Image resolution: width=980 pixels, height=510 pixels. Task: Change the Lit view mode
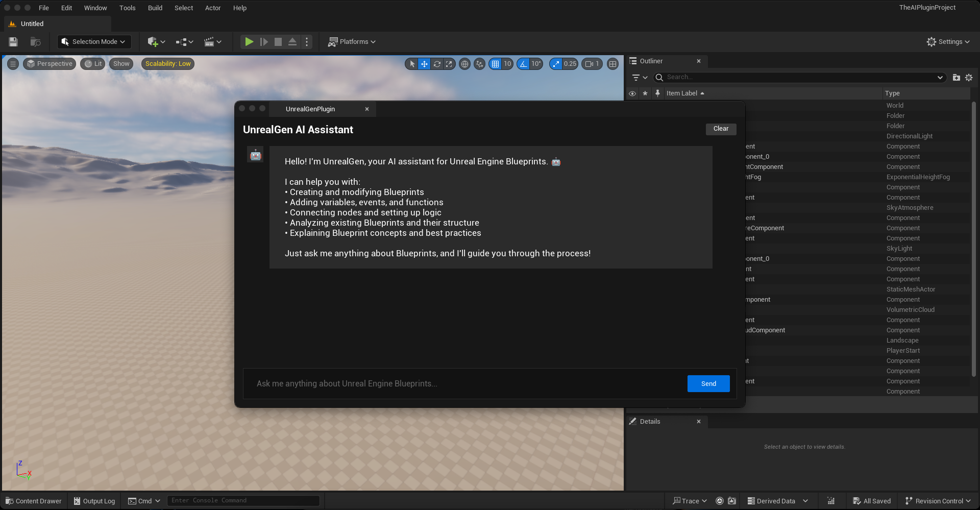[93, 64]
